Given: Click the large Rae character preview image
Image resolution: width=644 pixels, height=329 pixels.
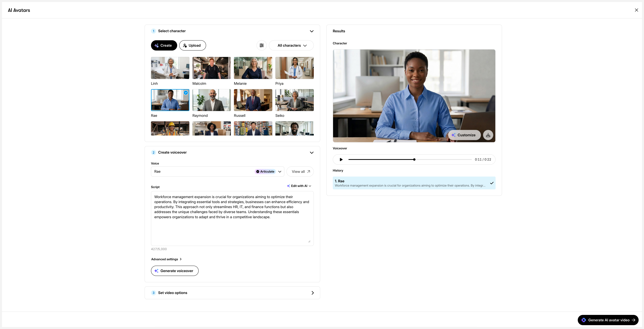Looking at the screenshot, I should (414, 96).
